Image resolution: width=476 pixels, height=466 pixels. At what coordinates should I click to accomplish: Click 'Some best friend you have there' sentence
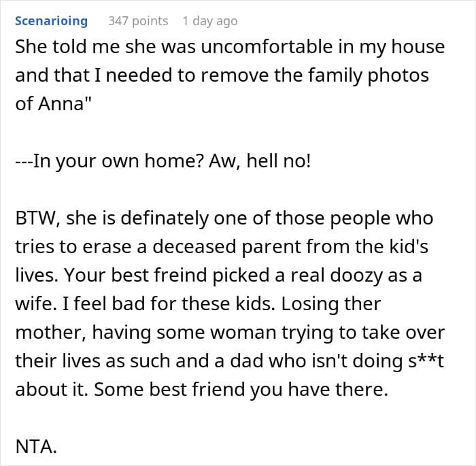[x=241, y=389]
